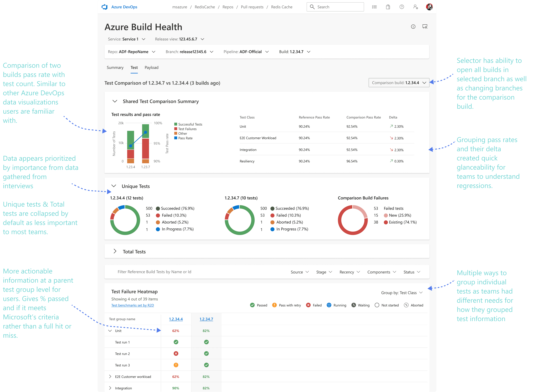Open the Stage filter dropdown
Image resolution: width=534 pixels, height=392 pixels.
[x=324, y=272]
